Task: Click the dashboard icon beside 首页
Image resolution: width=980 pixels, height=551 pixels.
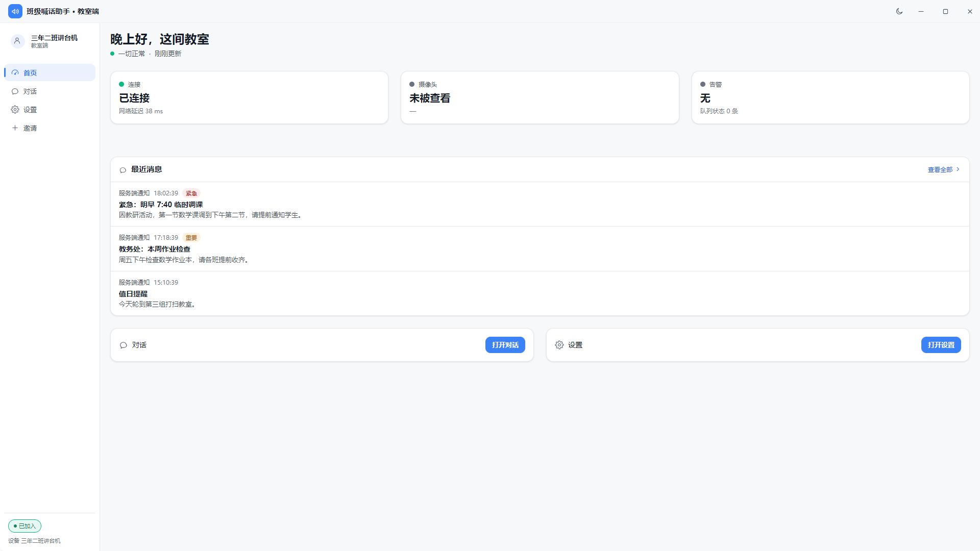Action: tap(15, 73)
